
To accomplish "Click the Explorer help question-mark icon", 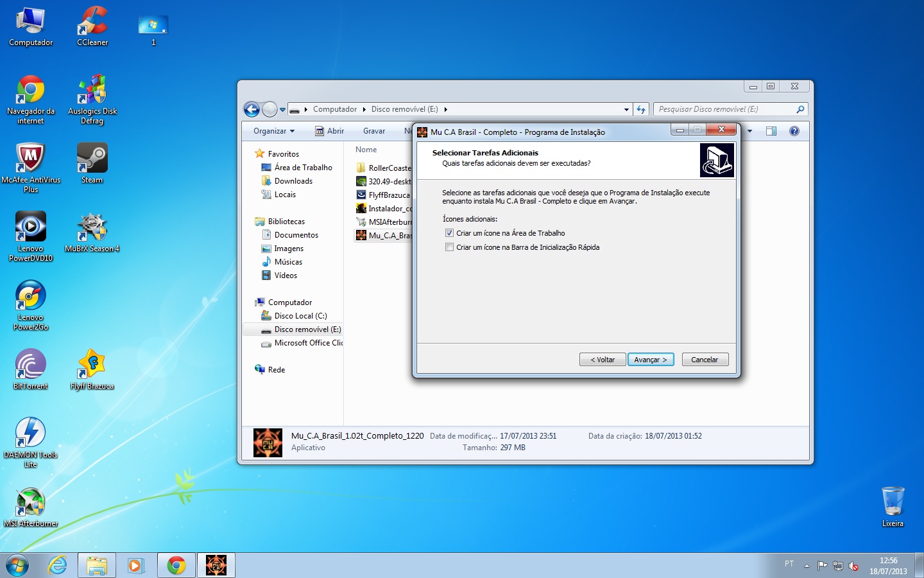I will tap(794, 131).
